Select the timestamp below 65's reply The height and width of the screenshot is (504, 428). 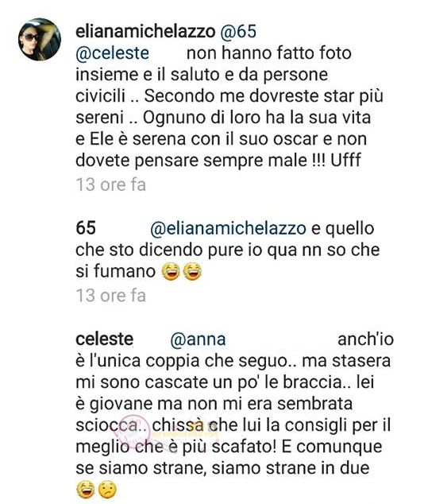[x=111, y=296]
